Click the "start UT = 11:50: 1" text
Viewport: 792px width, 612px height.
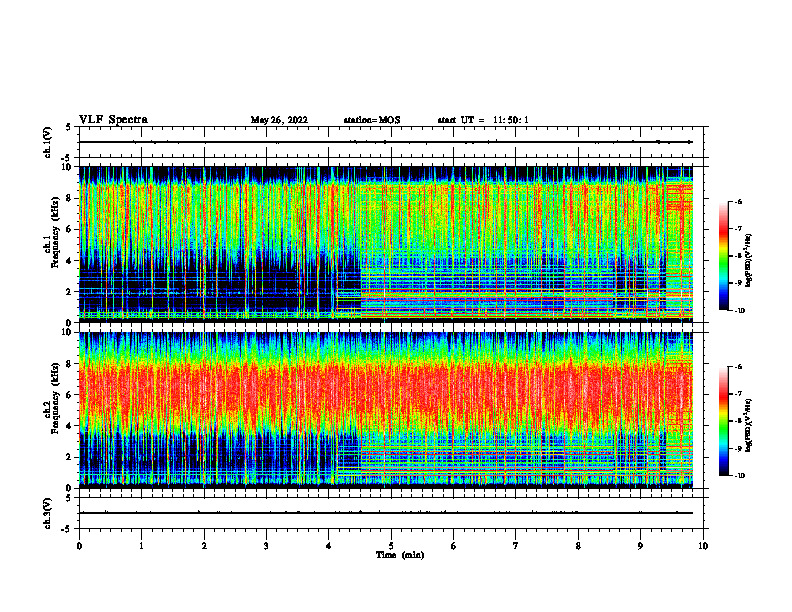pos(483,120)
